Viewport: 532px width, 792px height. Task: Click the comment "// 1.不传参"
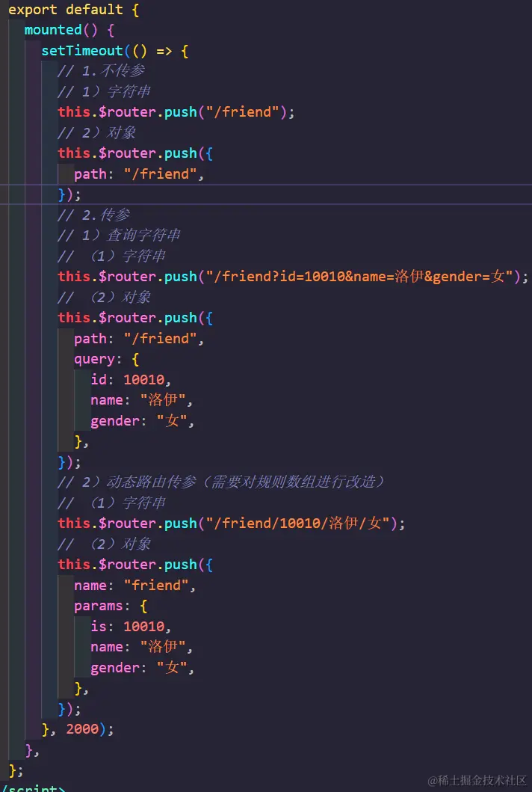[102, 71]
